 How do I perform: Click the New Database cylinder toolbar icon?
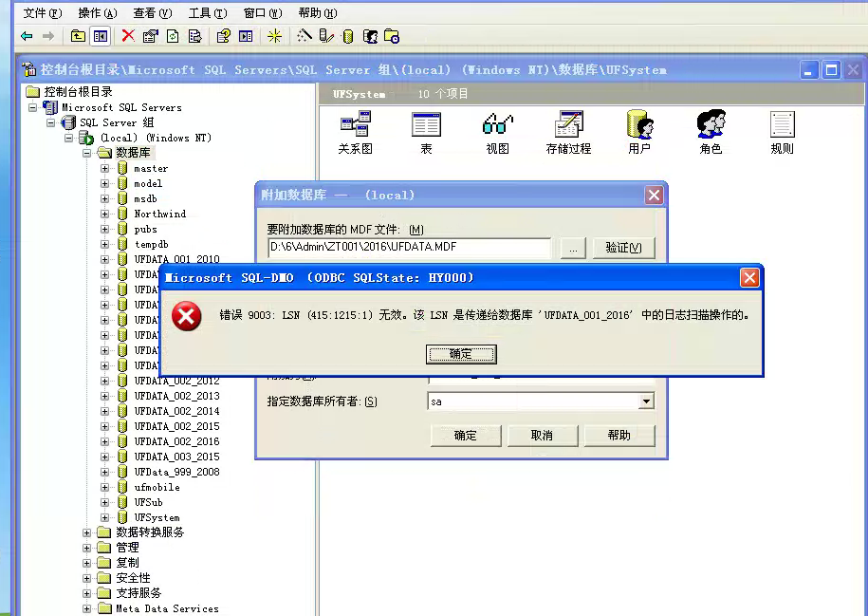coord(348,37)
